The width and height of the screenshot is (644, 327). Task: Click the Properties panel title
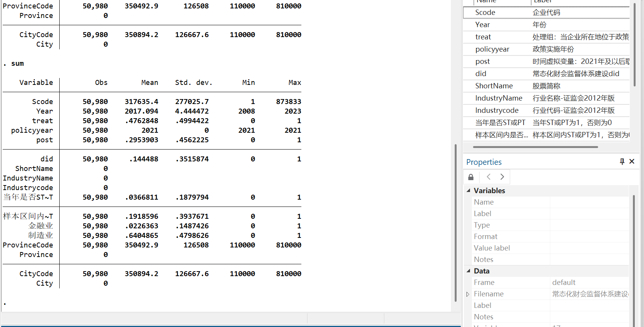pyautogui.click(x=484, y=162)
